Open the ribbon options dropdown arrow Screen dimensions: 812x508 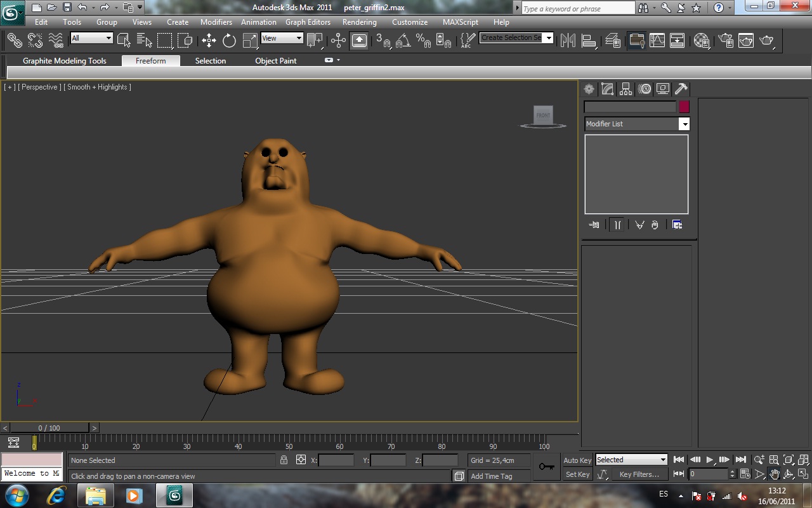338,60
